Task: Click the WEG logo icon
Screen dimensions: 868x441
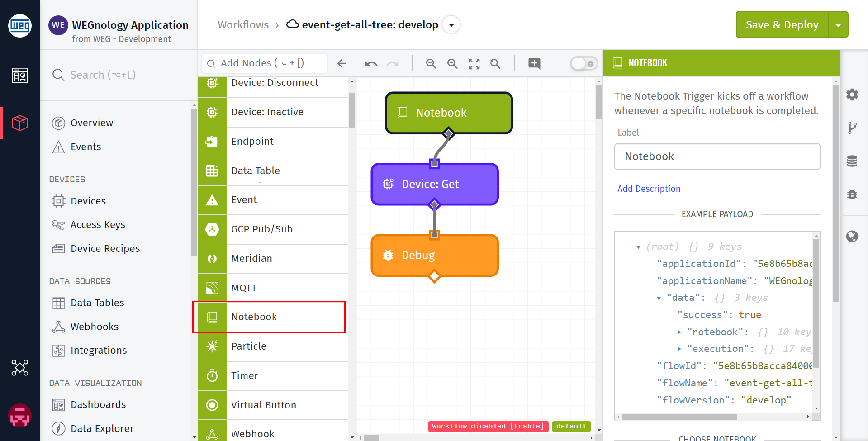Action: (20, 26)
